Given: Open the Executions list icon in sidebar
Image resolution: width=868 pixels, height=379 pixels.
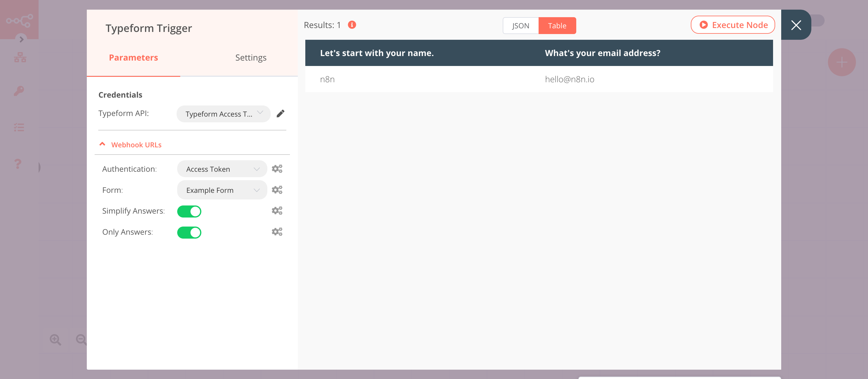Looking at the screenshot, I should [x=19, y=127].
